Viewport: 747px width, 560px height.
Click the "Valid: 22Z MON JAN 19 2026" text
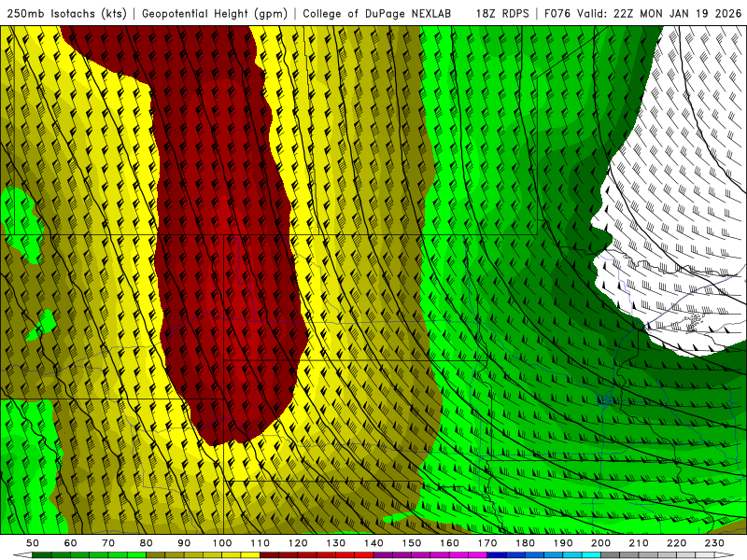click(x=659, y=14)
